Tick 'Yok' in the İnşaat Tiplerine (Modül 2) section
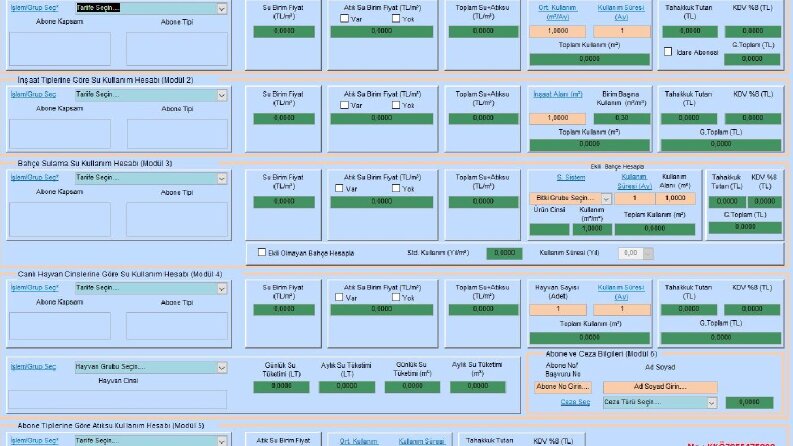This screenshot has width=793, height=446. click(396, 105)
